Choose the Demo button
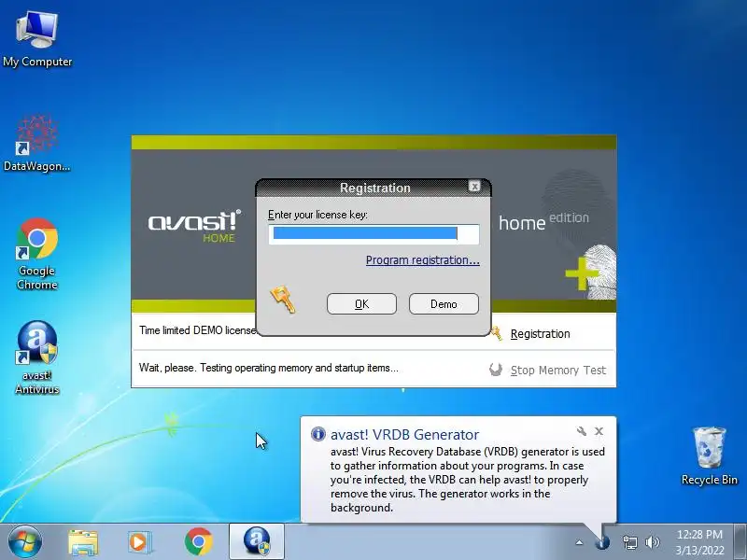Screen dimensions: 747x560 [x=444, y=304]
